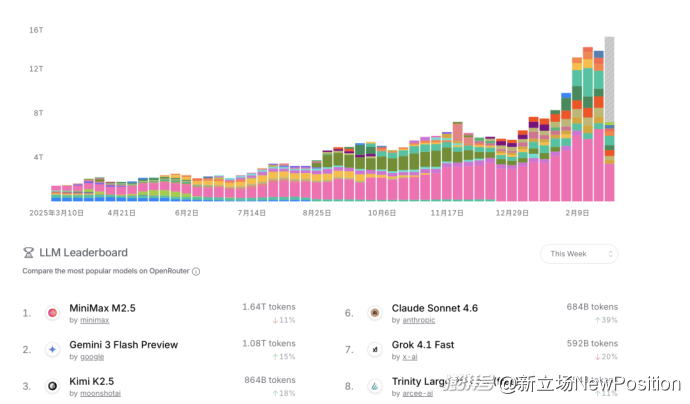Click the Claude Sonnet 4.6 icon

375,313
